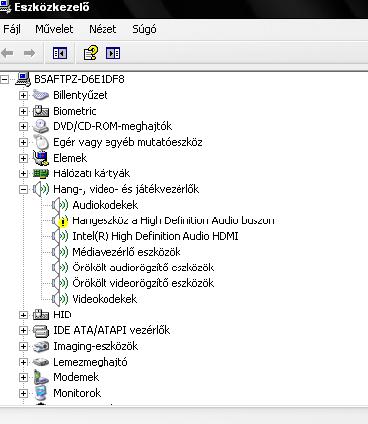Select the Billentyűzet label
Screen dimensions: 368x424
[x=80, y=95]
